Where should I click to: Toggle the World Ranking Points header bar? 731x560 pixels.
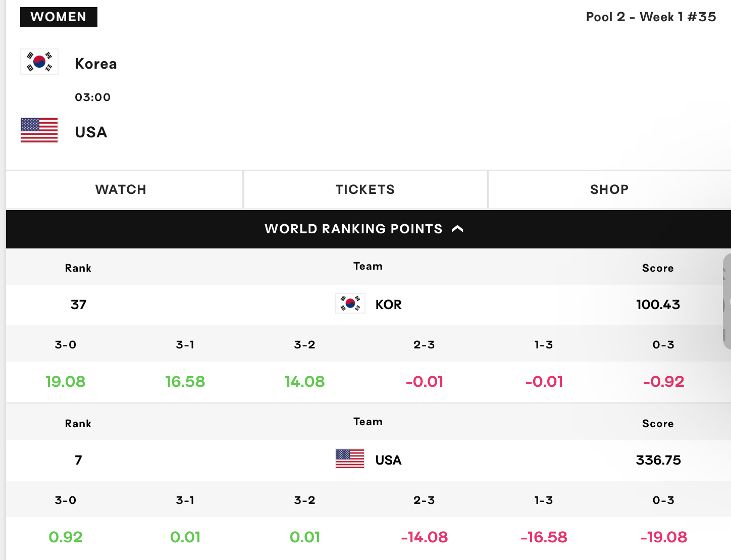369,229
